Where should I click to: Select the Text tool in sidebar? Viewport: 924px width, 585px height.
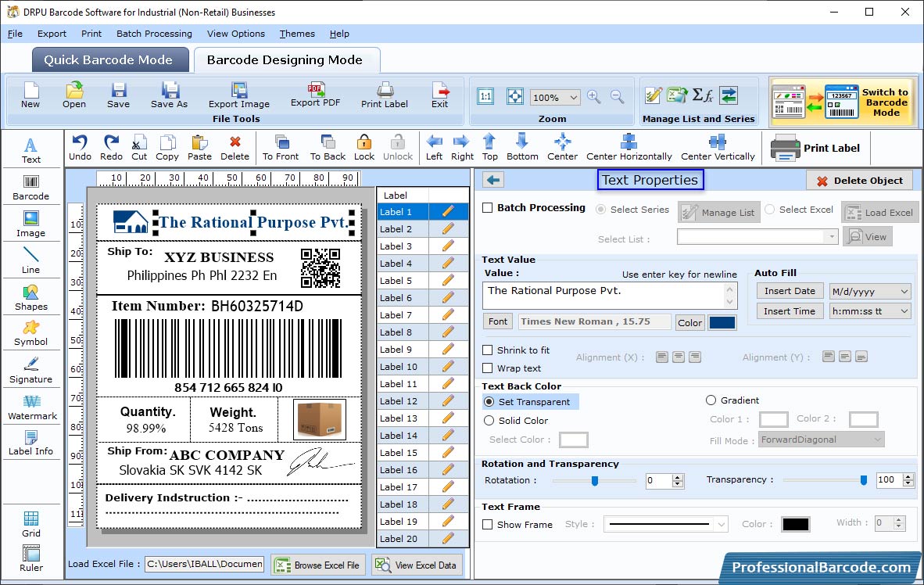[30, 150]
